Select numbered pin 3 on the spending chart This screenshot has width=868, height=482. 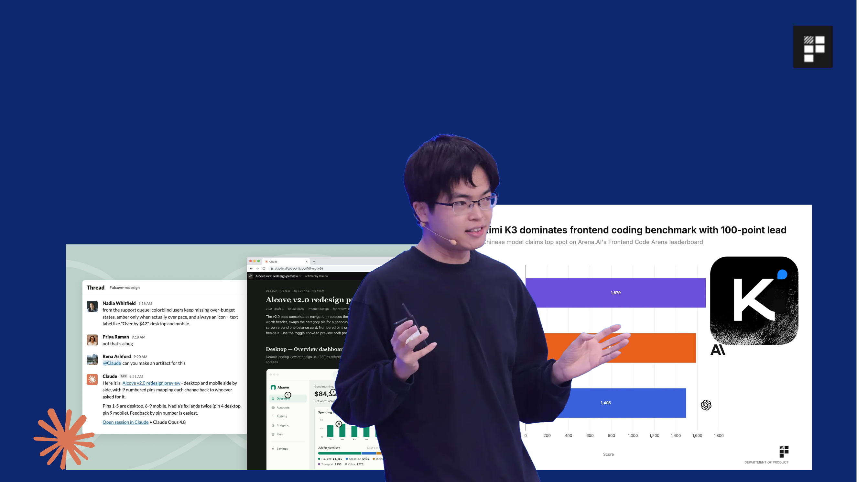[339, 424]
